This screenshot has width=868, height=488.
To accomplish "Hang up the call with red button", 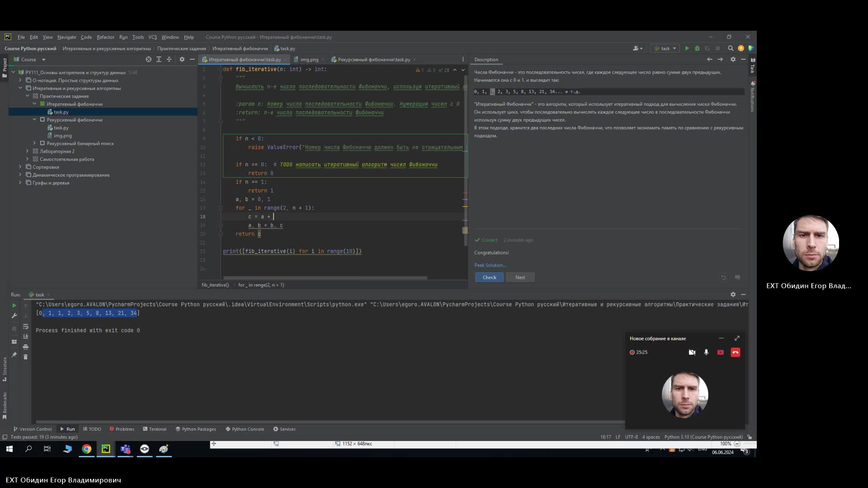I will tap(736, 352).
